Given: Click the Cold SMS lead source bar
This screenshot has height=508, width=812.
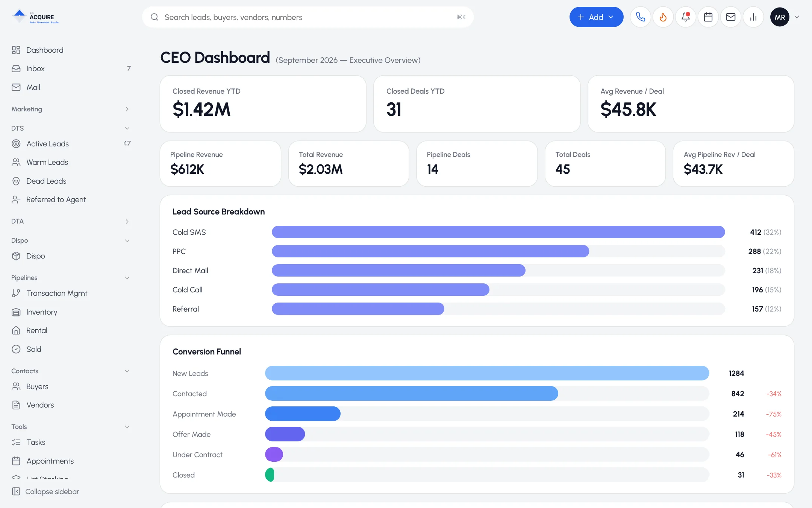Looking at the screenshot, I should coord(498,232).
